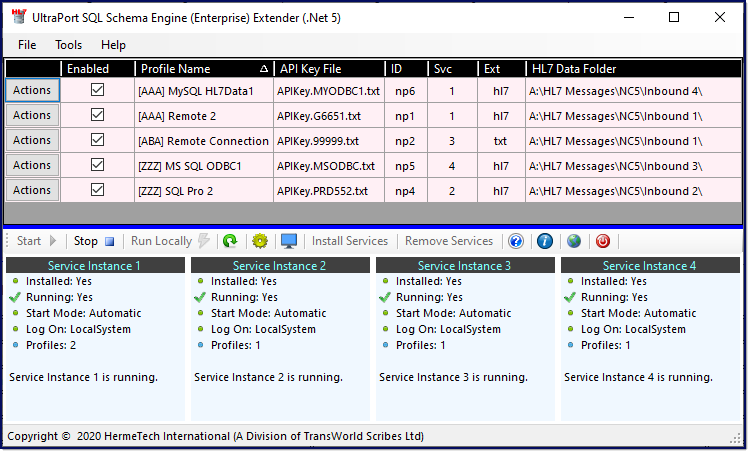This screenshot has width=750, height=453.
Task: Click the green refresh arrow icon
Action: click(230, 241)
